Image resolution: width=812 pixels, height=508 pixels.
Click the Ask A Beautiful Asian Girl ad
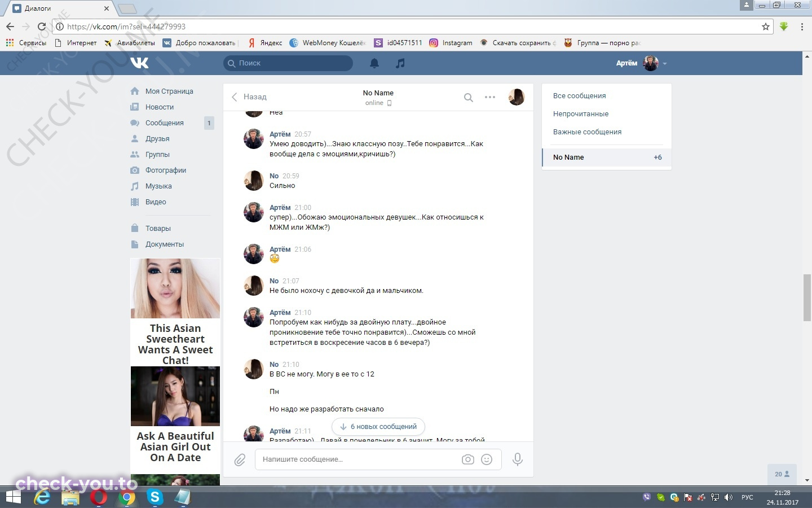[x=175, y=415]
